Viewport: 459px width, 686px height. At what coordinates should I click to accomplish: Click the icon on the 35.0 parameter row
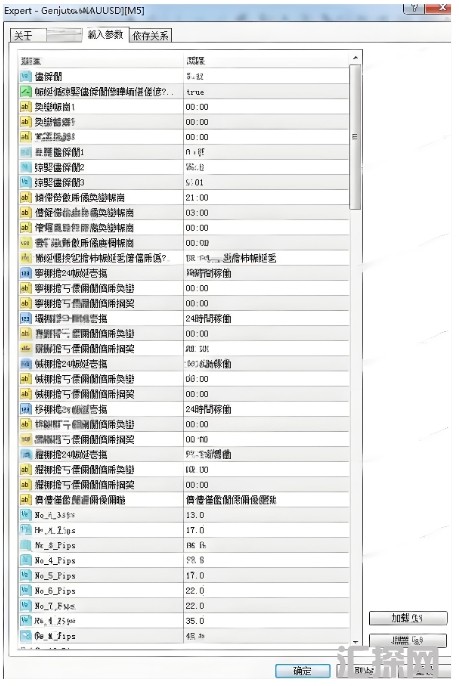26,621
